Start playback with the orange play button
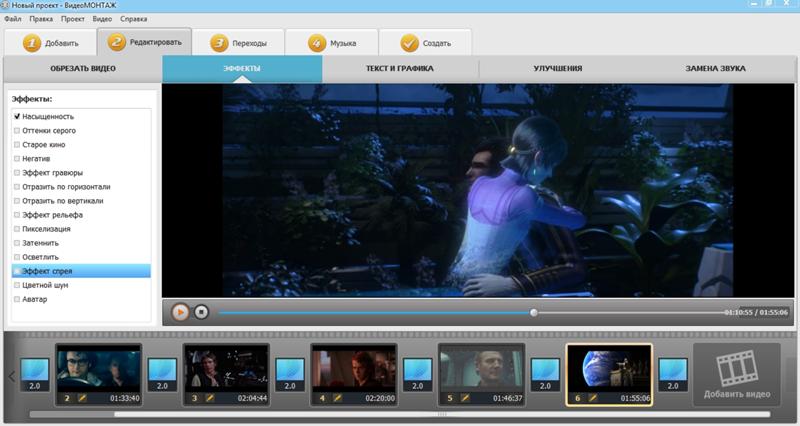 180,312
